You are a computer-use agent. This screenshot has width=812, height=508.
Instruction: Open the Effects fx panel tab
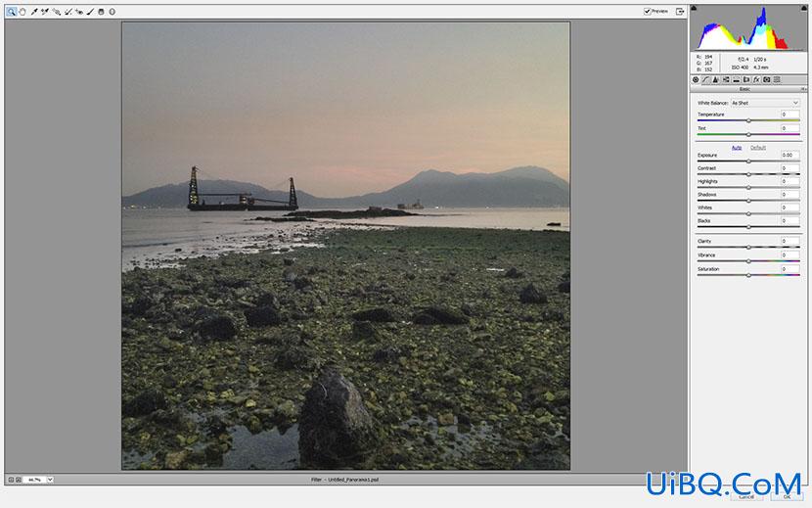coord(756,80)
